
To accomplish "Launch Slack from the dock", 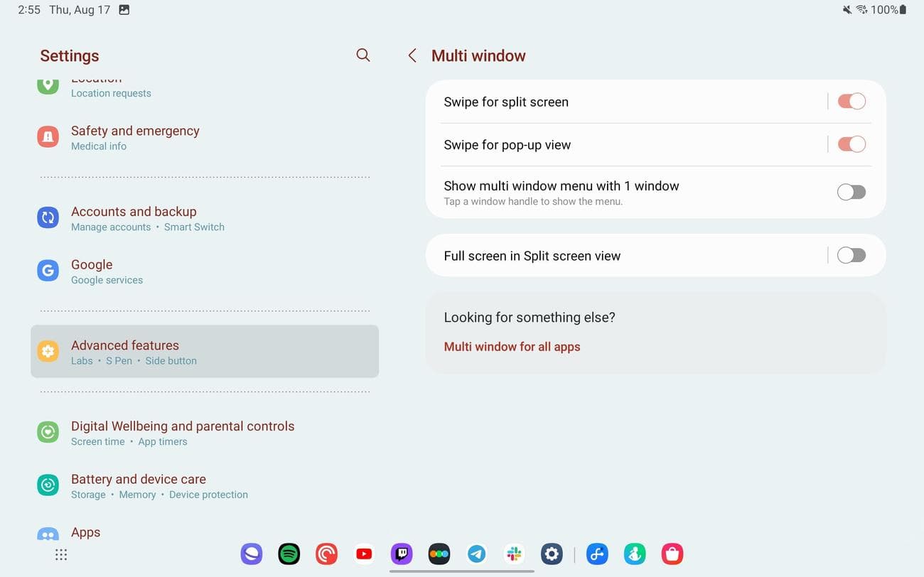I will click(x=515, y=554).
